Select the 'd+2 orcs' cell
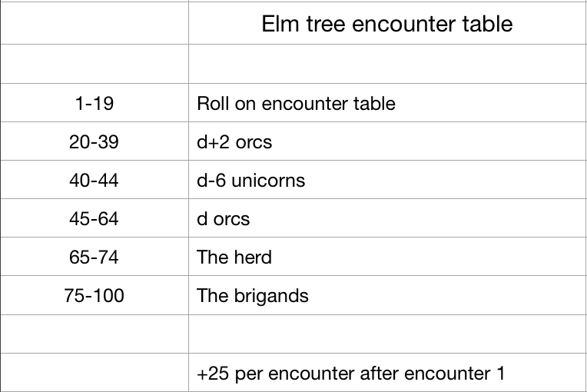 (x=387, y=141)
